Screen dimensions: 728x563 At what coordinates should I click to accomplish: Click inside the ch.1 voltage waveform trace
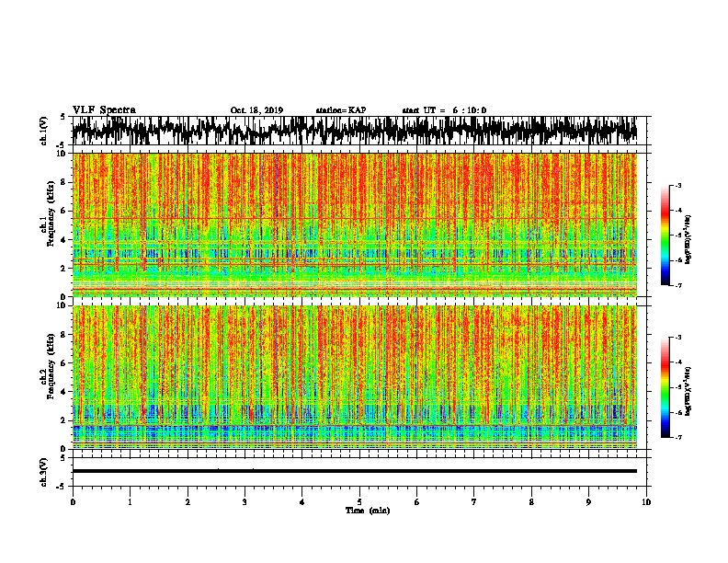[x=355, y=131]
